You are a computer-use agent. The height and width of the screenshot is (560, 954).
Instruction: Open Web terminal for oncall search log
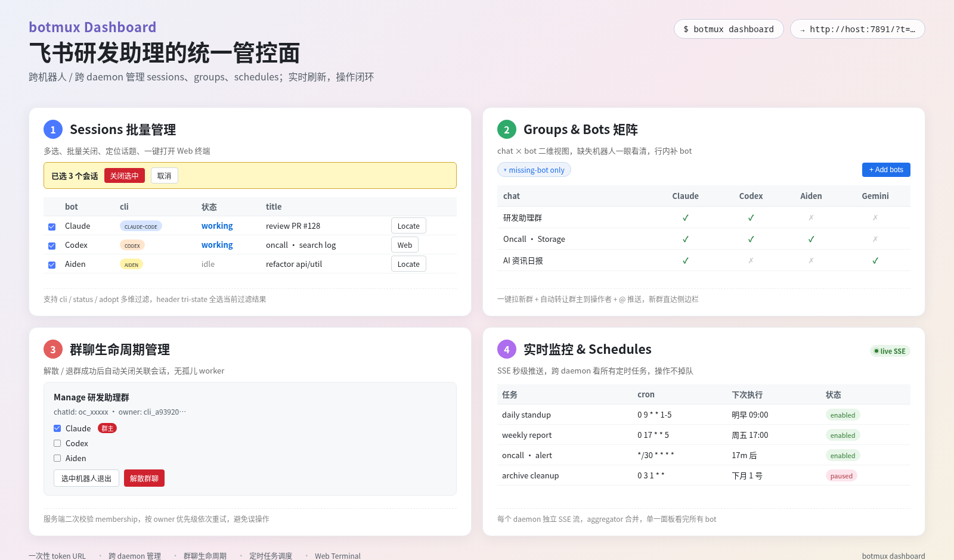coord(405,245)
